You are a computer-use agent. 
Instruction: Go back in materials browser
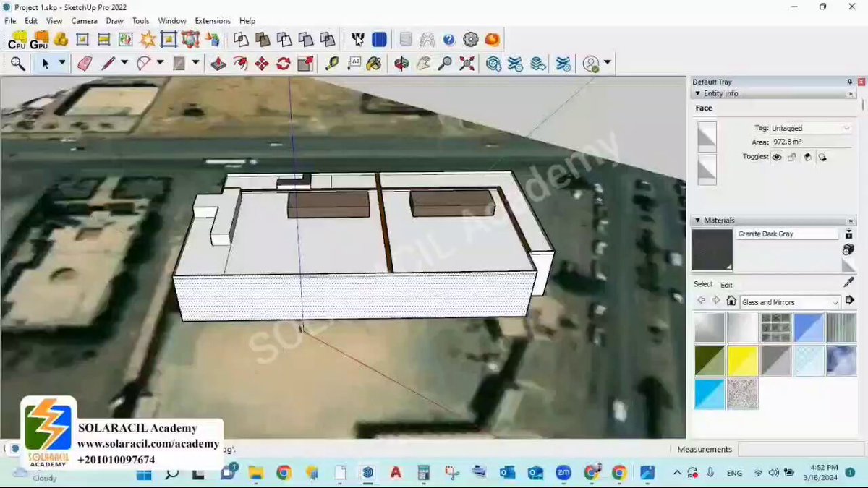(x=701, y=301)
